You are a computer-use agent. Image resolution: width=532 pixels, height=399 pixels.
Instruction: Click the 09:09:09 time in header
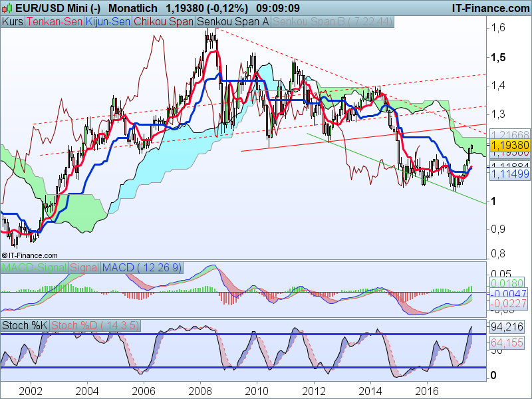click(278, 8)
